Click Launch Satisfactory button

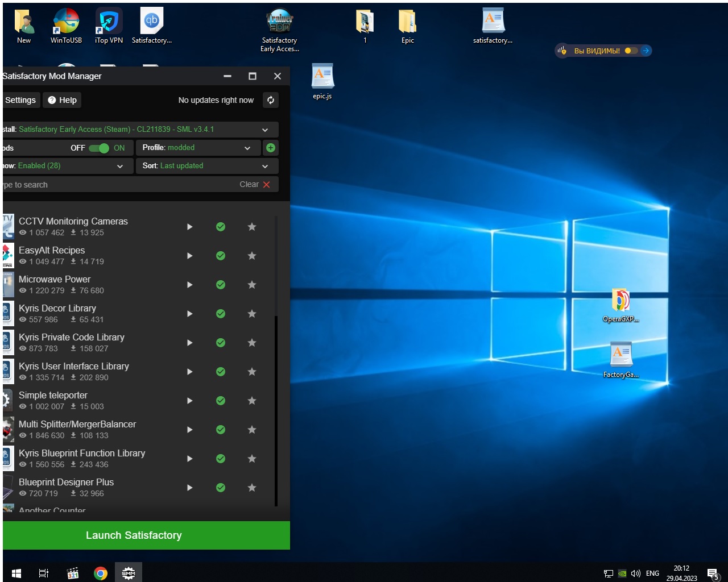(x=146, y=535)
